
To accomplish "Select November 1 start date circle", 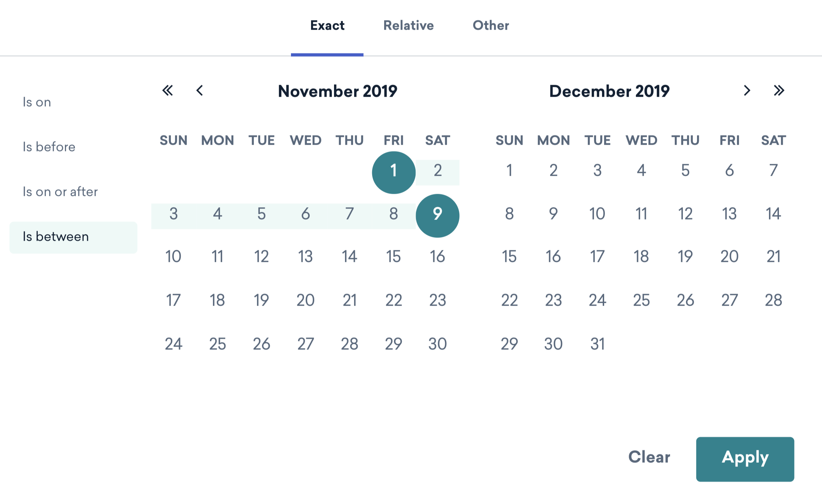I will (393, 172).
